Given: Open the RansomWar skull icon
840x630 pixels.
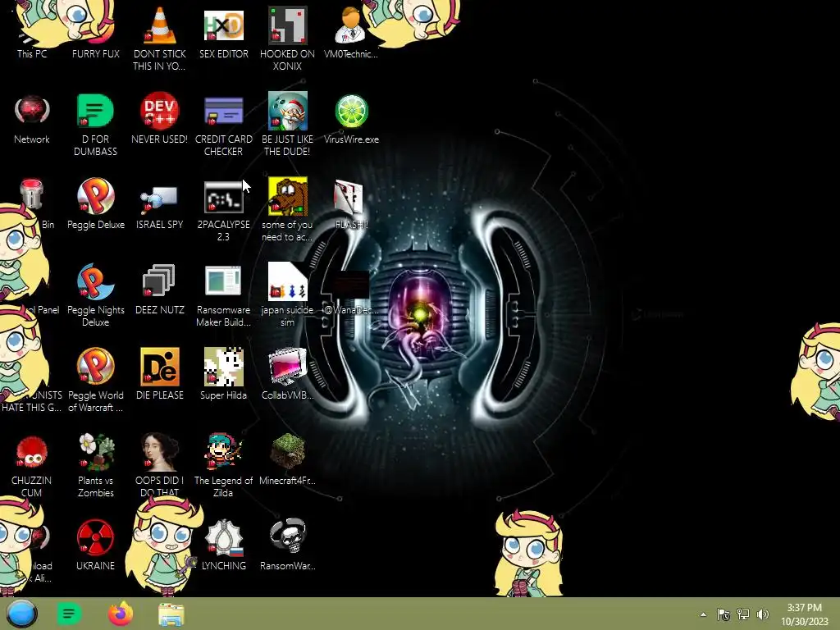Looking at the screenshot, I should (288, 544).
